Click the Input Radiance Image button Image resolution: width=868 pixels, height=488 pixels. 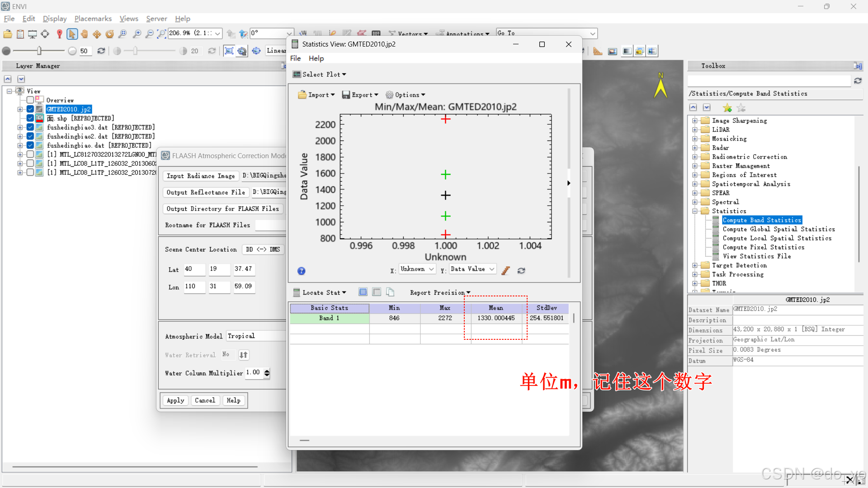click(x=200, y=176)
